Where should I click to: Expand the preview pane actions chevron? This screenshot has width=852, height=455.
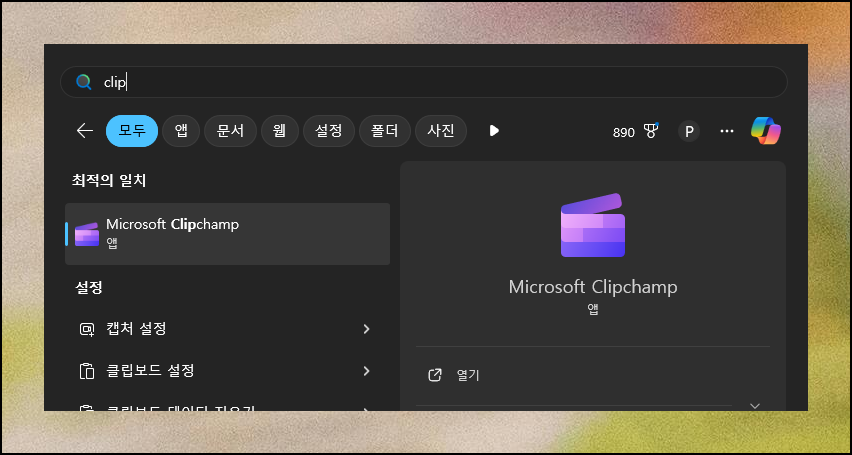coord(755,406)
